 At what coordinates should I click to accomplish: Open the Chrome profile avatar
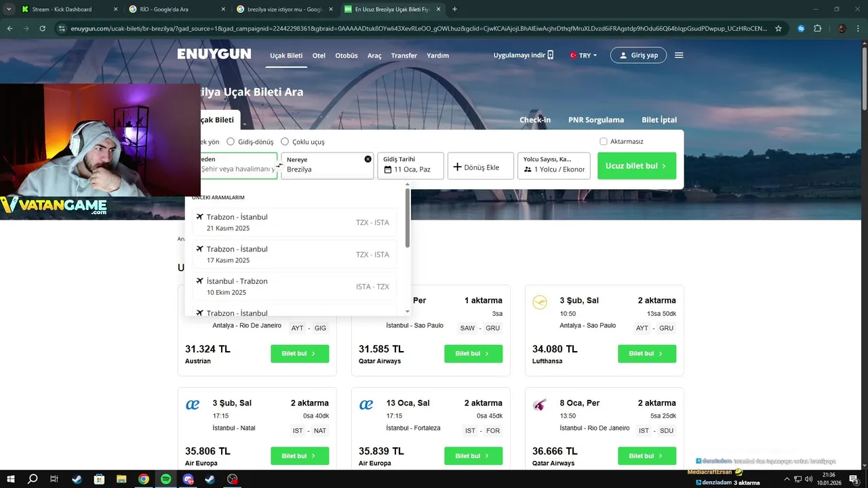[842, 28]
